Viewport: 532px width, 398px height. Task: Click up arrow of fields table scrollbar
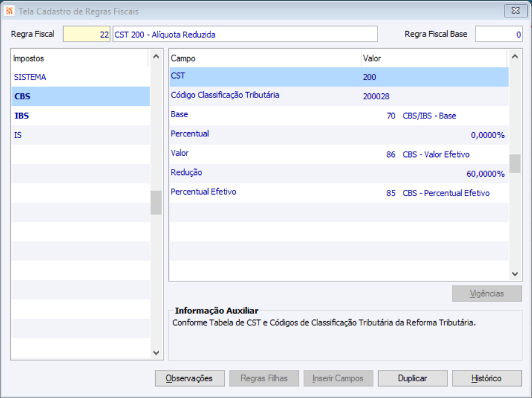pos(515,57)
